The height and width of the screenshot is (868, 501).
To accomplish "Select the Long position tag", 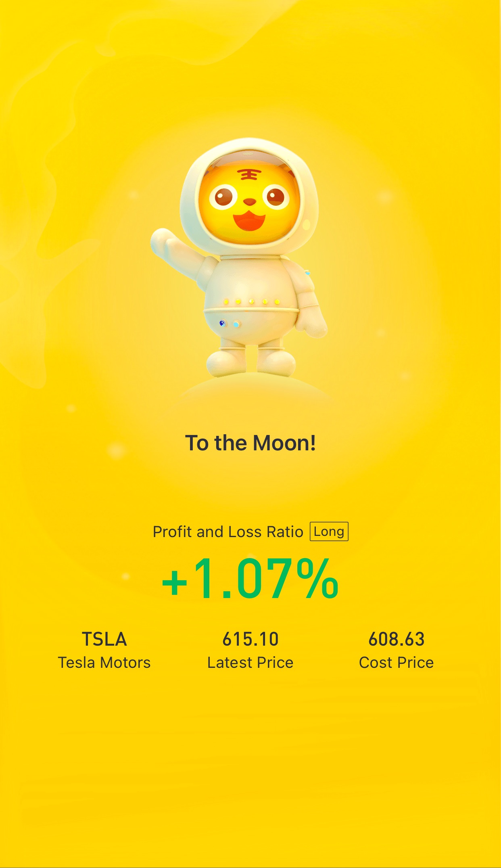I will pos(329,531).
